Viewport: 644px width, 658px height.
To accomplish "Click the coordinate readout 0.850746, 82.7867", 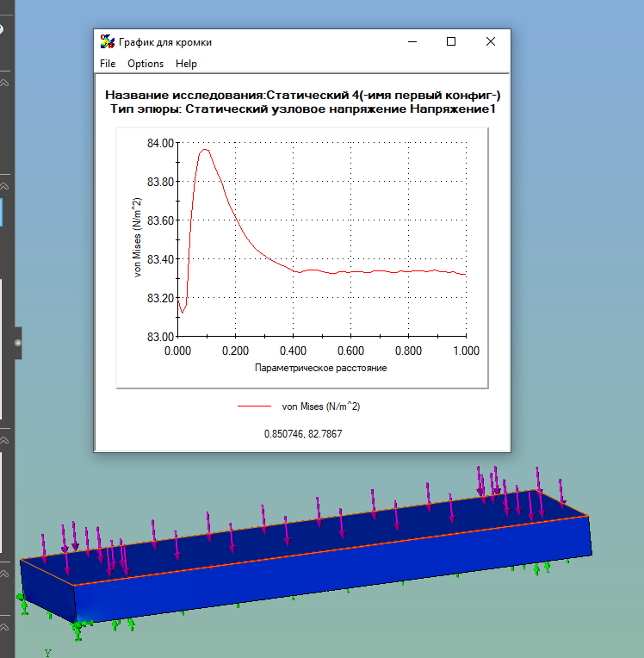I will click(x=303, y=434).
